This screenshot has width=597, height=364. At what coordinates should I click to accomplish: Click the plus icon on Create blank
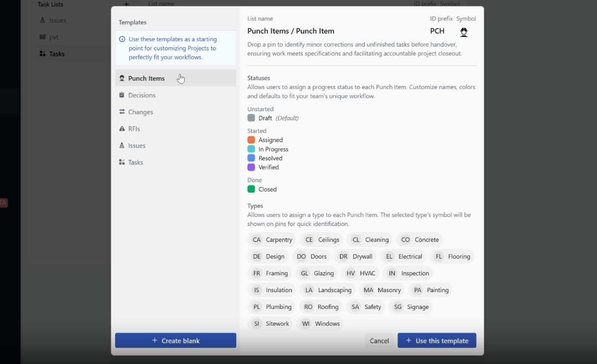click(155, 341)
